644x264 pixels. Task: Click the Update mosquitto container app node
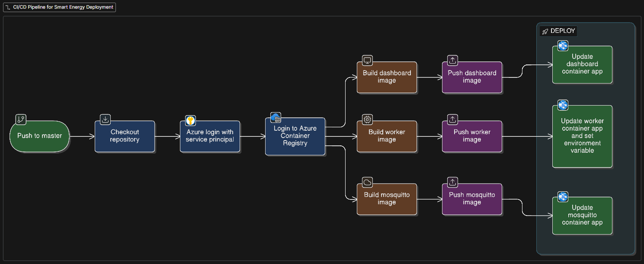pyautogui.click(x=582, y=215)
